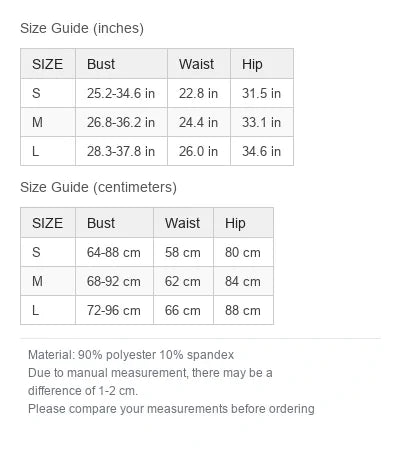Select the Waist header in inches table
The width and height of the screenshot is (400, 450).
(x=199, y=64)
